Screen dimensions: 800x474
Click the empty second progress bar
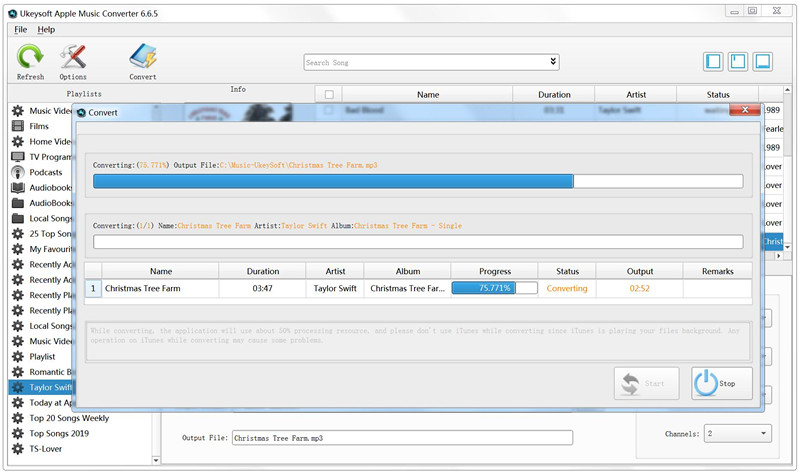[418, 242]
